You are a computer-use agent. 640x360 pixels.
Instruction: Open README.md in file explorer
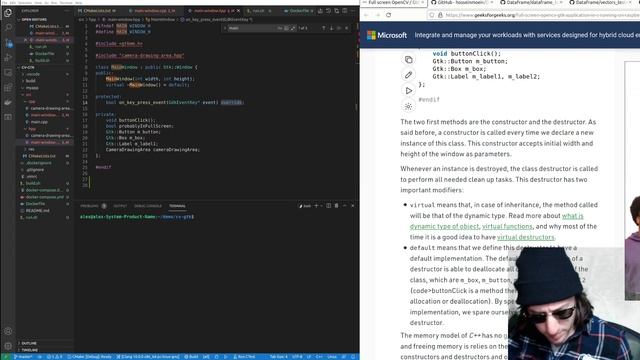coord(38,211)
